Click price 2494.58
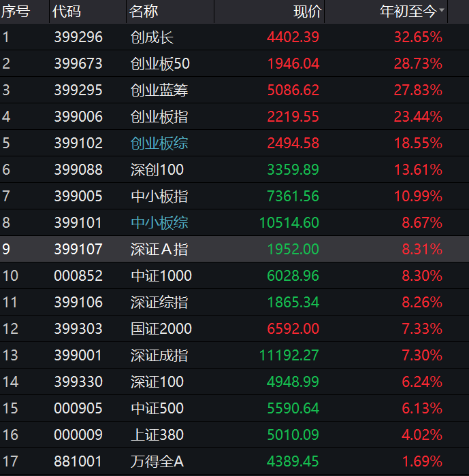The width and height of the screenshot is (469, 476). click(293, 143)
